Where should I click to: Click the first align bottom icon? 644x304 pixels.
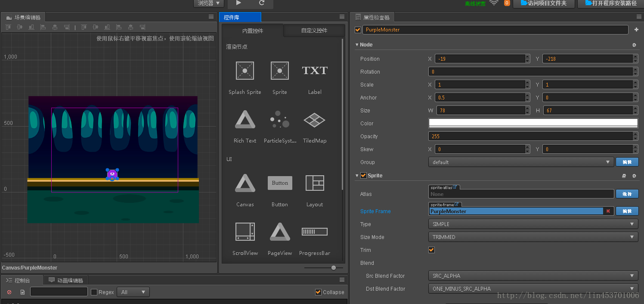tap(31, 28)
